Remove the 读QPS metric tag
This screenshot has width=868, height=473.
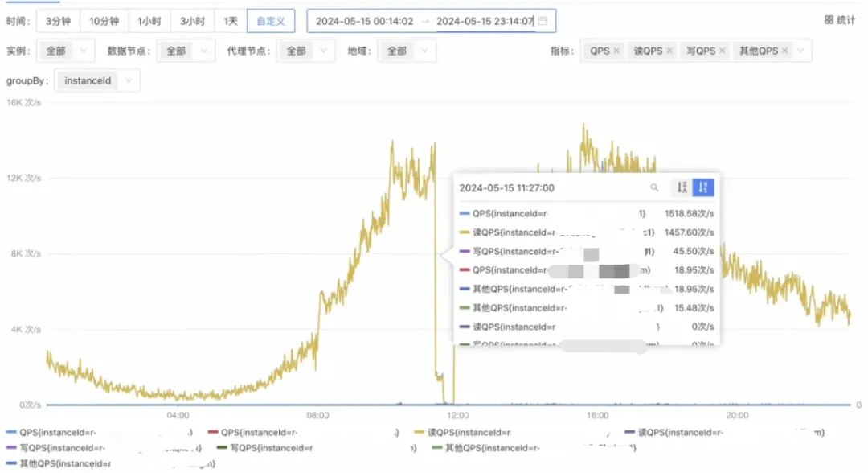[669, 51]
